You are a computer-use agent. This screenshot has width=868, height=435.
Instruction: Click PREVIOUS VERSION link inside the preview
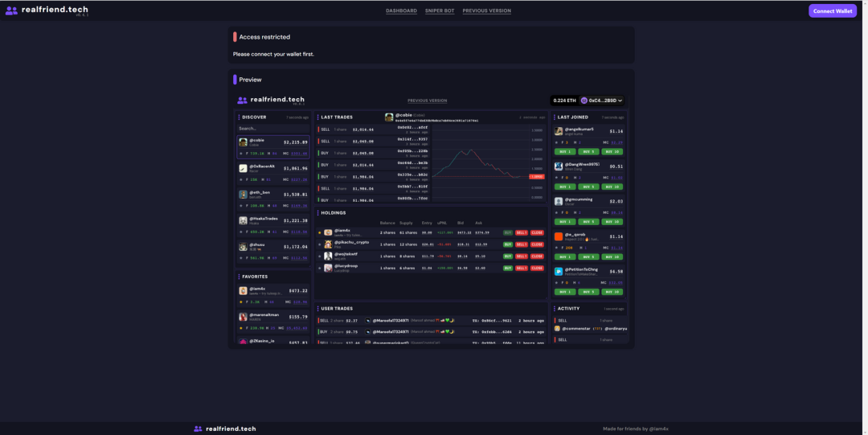(428, 101)
